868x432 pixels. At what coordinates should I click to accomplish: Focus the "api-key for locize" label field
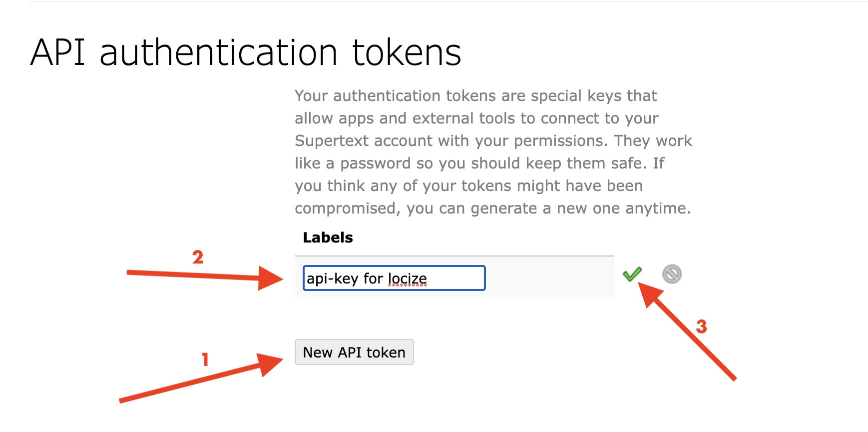tap(394, 278)
